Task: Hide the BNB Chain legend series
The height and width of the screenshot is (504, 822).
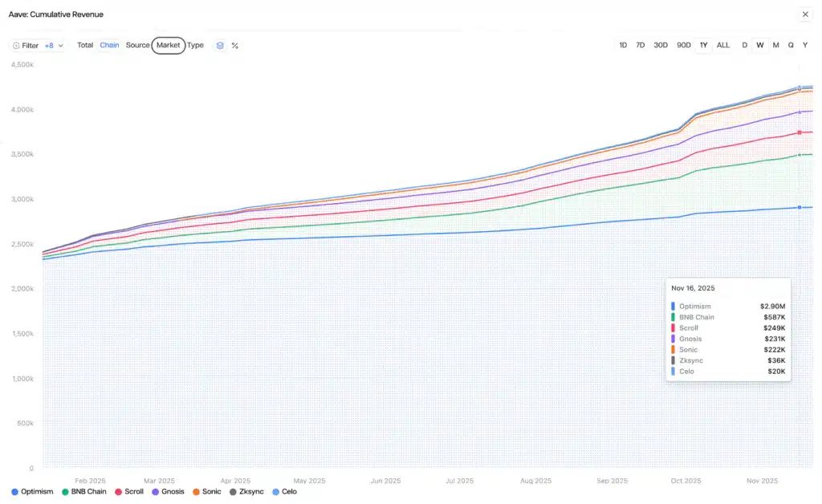Action: click(x=84, y=491)
